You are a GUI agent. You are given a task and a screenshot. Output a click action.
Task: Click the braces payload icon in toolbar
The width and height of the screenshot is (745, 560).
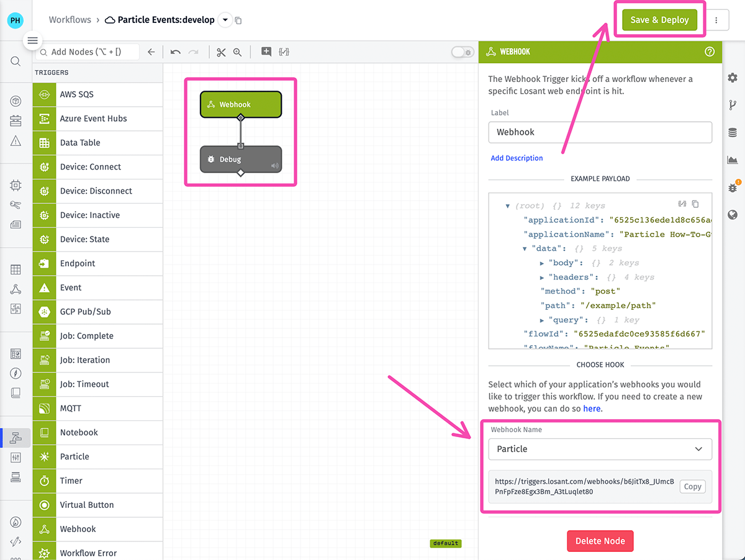[x=284, y=52]
